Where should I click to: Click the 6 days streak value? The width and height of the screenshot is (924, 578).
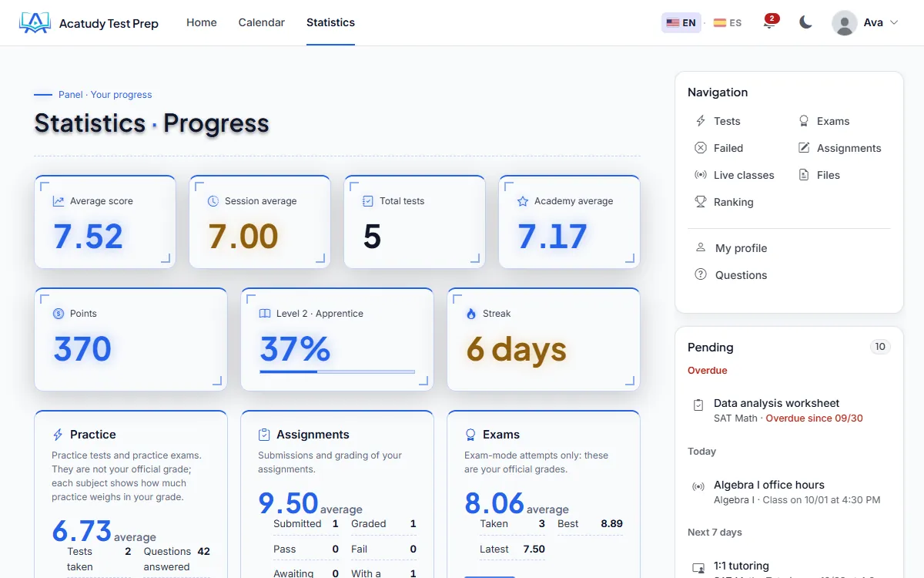click(517, 350)
